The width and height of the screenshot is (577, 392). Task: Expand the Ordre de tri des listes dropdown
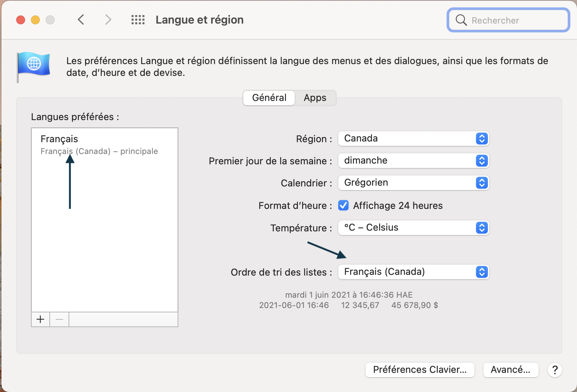(x=413, y=272)
